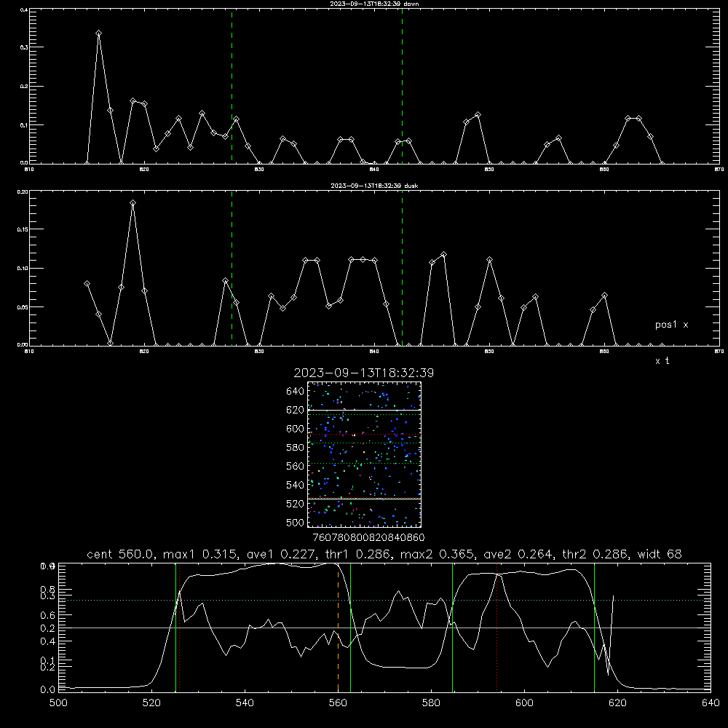The width and height of the screenshot is (728, 728).
Task: Click the dotted horizontal threshold line in bottom plot
Action: [384, 601]
